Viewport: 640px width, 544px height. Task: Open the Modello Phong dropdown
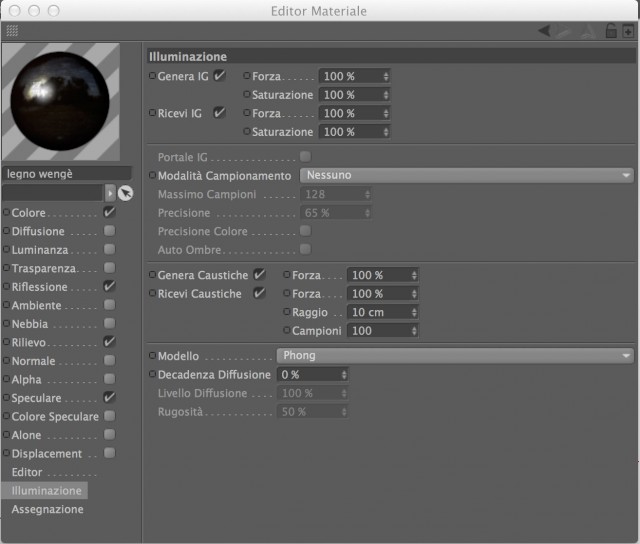[x=455, y=355]
